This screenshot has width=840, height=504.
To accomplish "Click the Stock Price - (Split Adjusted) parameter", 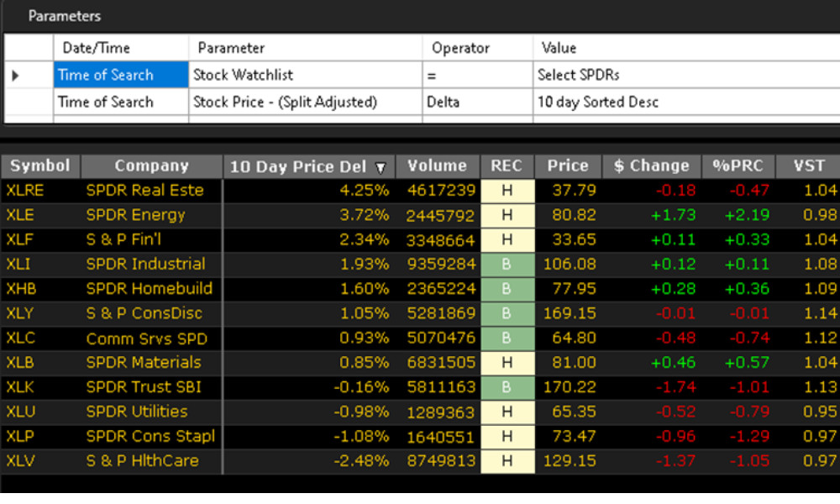I will pyautogui.click(x=285, y=102).
